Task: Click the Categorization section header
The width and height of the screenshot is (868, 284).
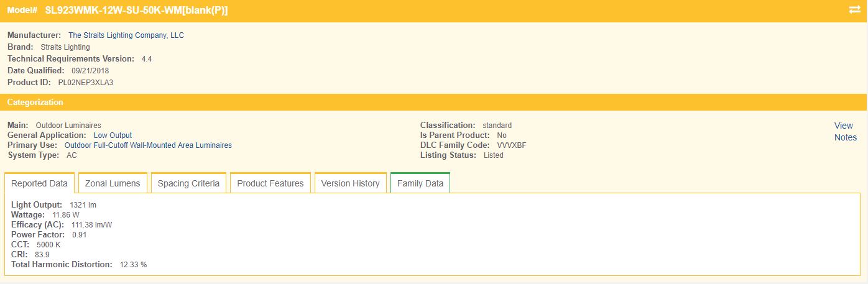Action: click(x=434, y=102)
